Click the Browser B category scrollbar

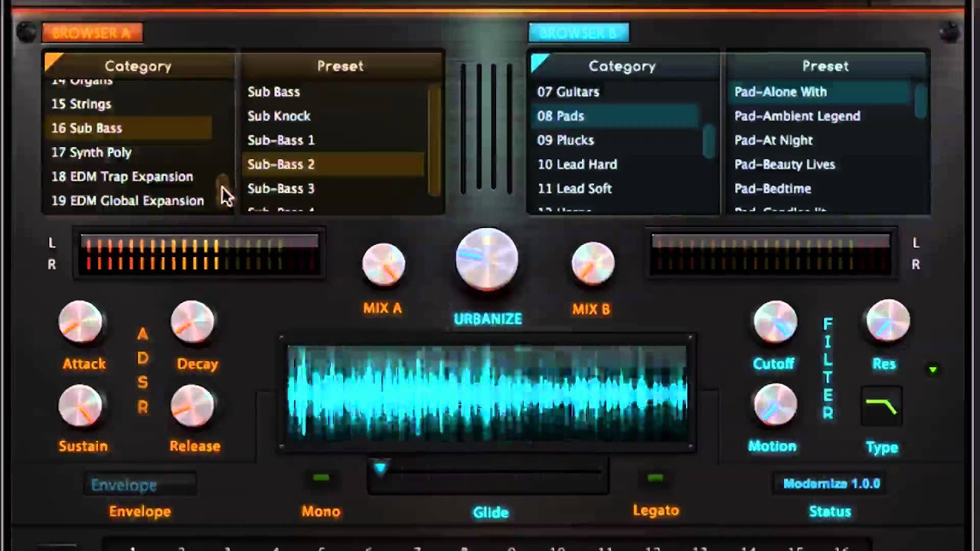pos(708,141)
